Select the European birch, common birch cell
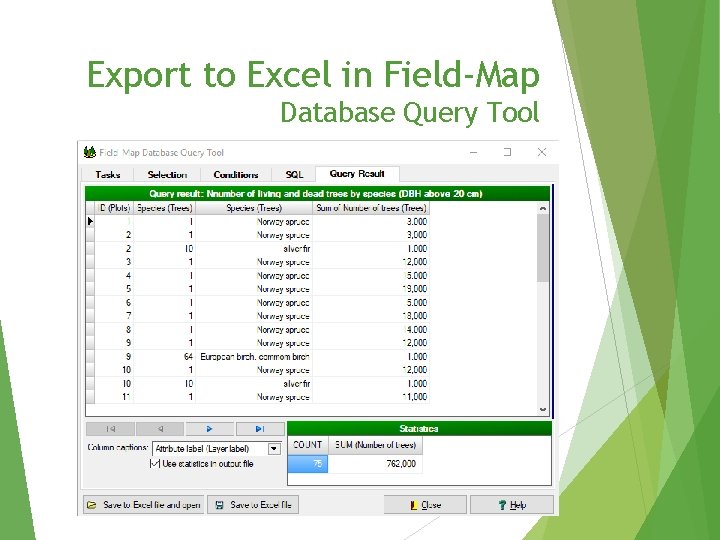The width and height of the screenshot is (720, 540). click(254, 356)
